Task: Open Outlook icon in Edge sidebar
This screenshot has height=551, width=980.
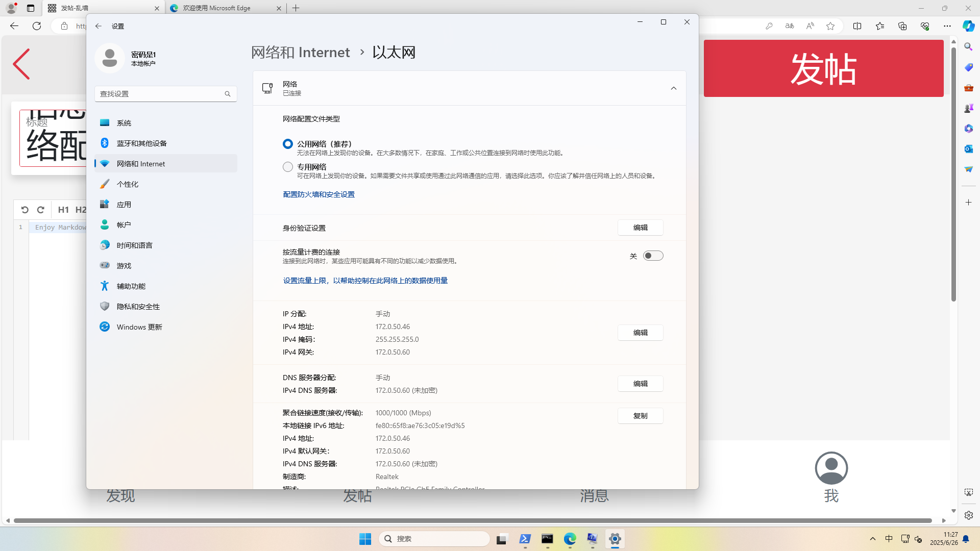Action: (x=968, y=149)
